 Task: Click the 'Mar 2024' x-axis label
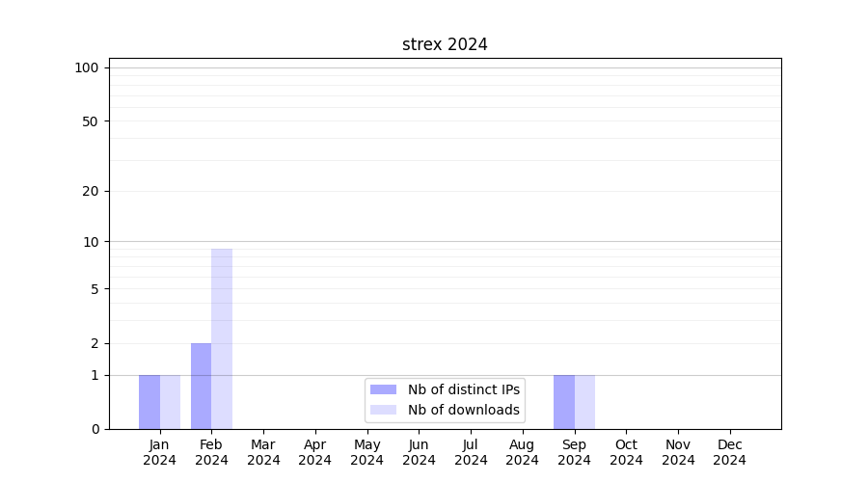(263, 452)
